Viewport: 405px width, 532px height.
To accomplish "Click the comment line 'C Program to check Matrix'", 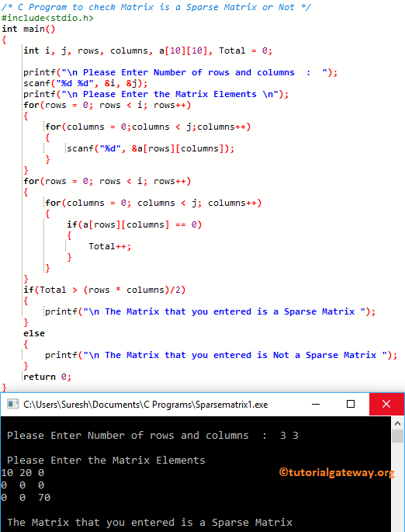I will click(x=156, y=7).
